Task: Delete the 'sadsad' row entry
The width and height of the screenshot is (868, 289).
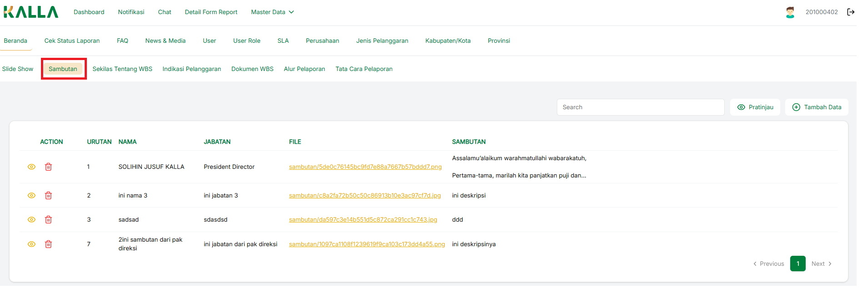Action: tap(48, 220)
